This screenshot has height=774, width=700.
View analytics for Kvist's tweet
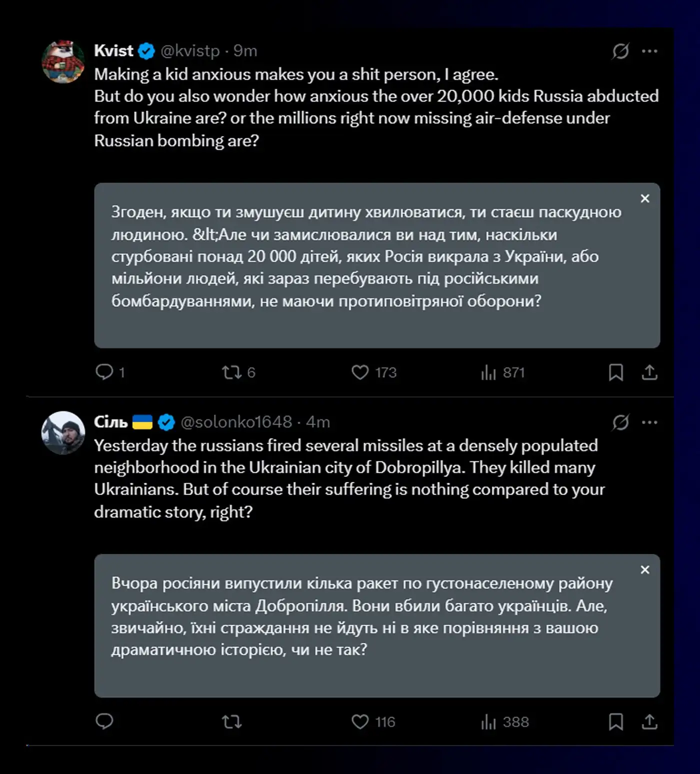point(488,372)
